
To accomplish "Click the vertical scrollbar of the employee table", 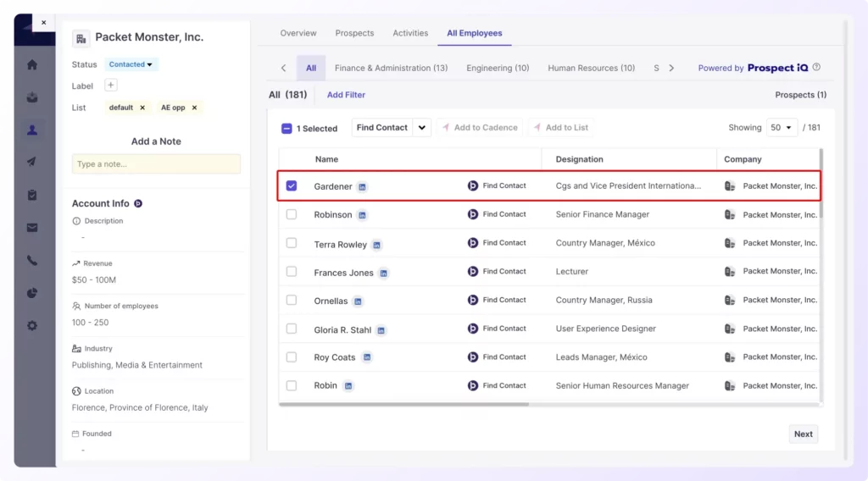I will [x=821, y=182].
